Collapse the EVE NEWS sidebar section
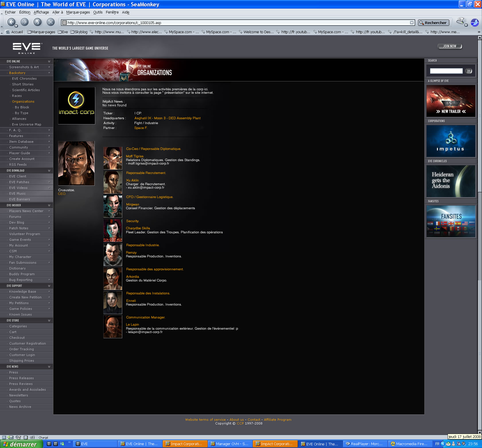This screenshot has width=482, height=448. coord(49,367)
